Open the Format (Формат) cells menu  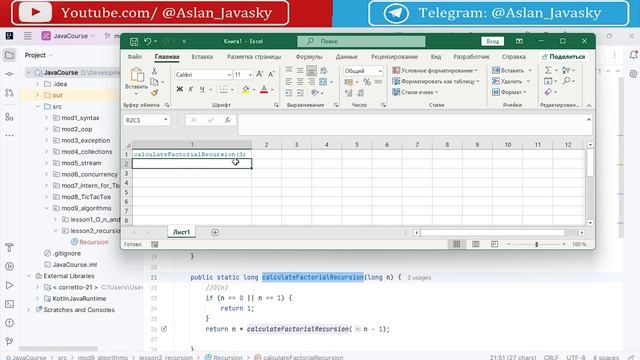point(509,92)
